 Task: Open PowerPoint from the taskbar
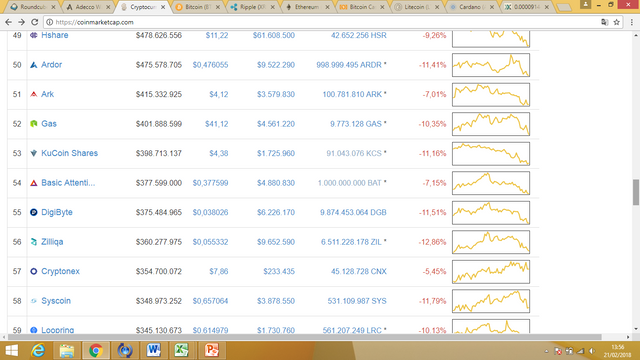click(x=211, y=351)
